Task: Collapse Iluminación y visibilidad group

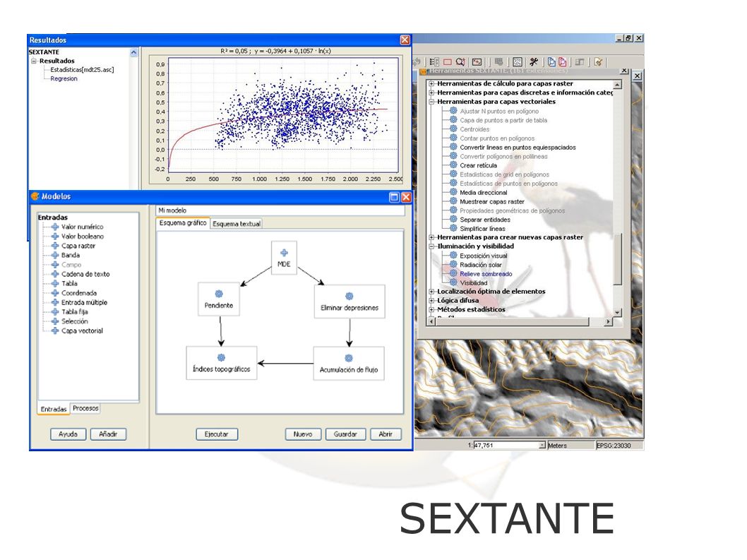Action: pyautogui.click(x=431, y=246)
